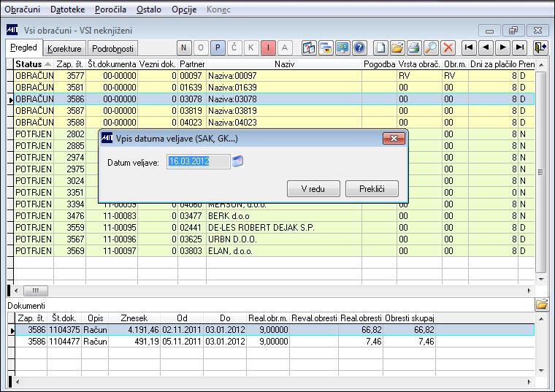Create new record with blank page icon
555x392 pixels.
[x=380, y=47]
